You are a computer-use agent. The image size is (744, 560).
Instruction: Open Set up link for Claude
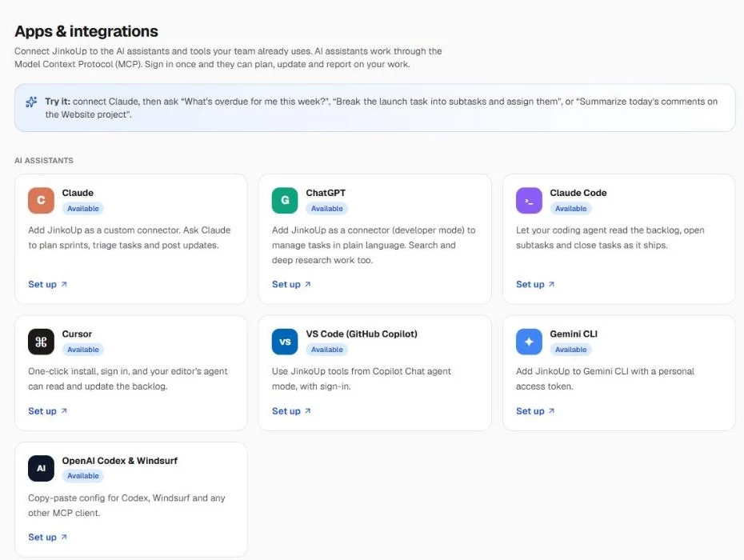pos(47,284)
